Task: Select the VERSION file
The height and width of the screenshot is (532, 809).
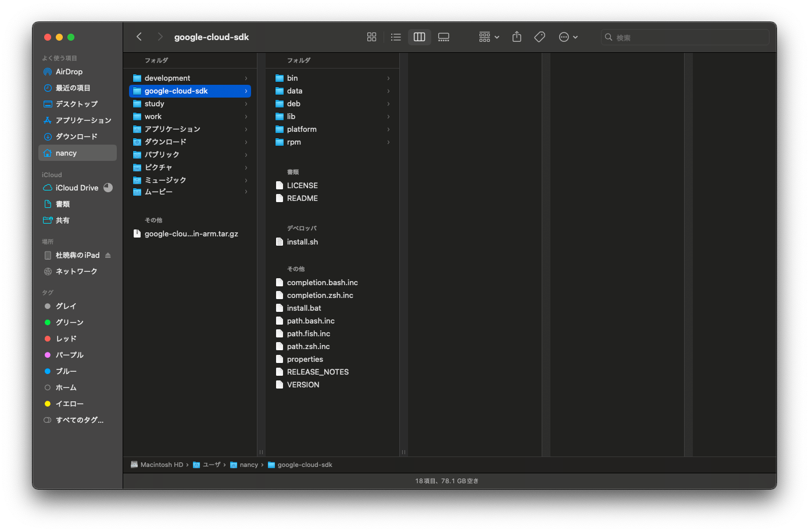Action: pos(332,385)
